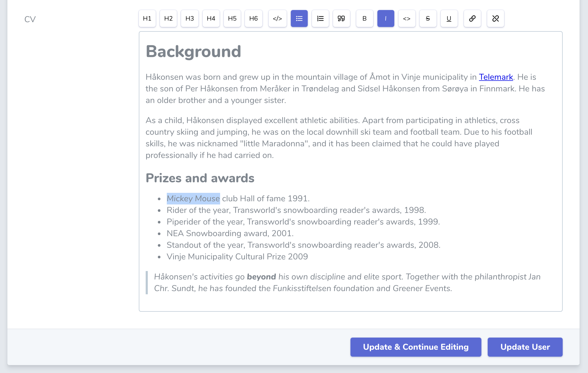
Task: Set paragraph to H2 heading
Action: (x=168, y=18)
